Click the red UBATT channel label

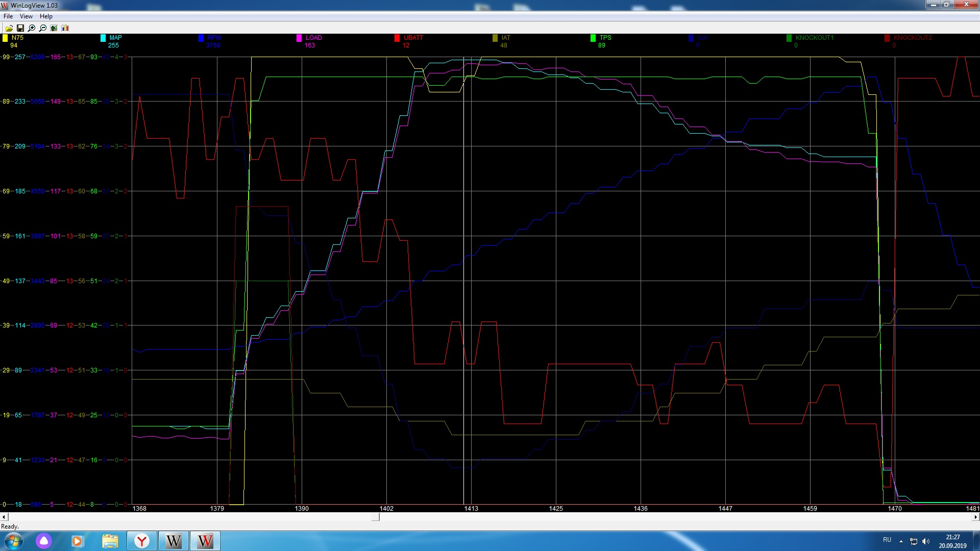tap(413, 38)
